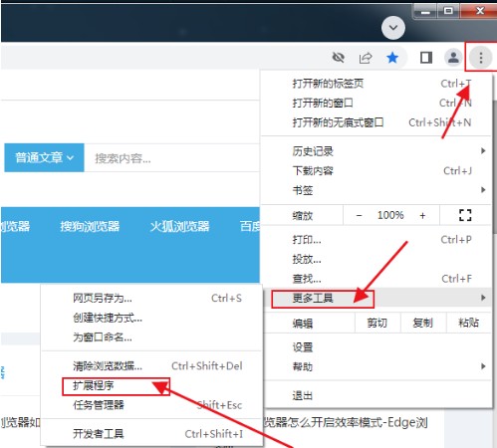This screenshot has width=497, height=448.
Task: Click the 100% zoom level value
Action: click(x=390, y=215)
